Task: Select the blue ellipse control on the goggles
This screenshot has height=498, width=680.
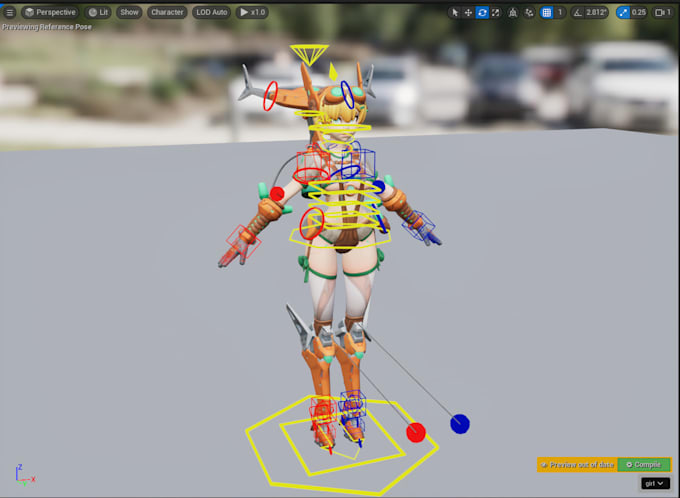Action: click(347, 95)
